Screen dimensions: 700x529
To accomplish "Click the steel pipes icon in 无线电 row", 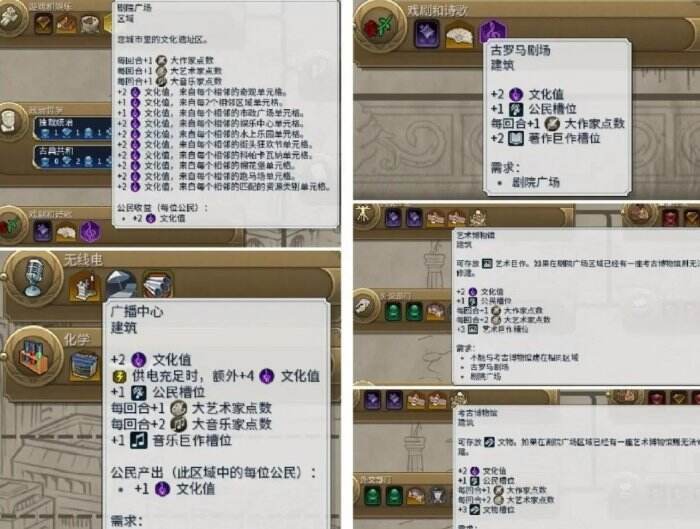I will click(157, 285).
